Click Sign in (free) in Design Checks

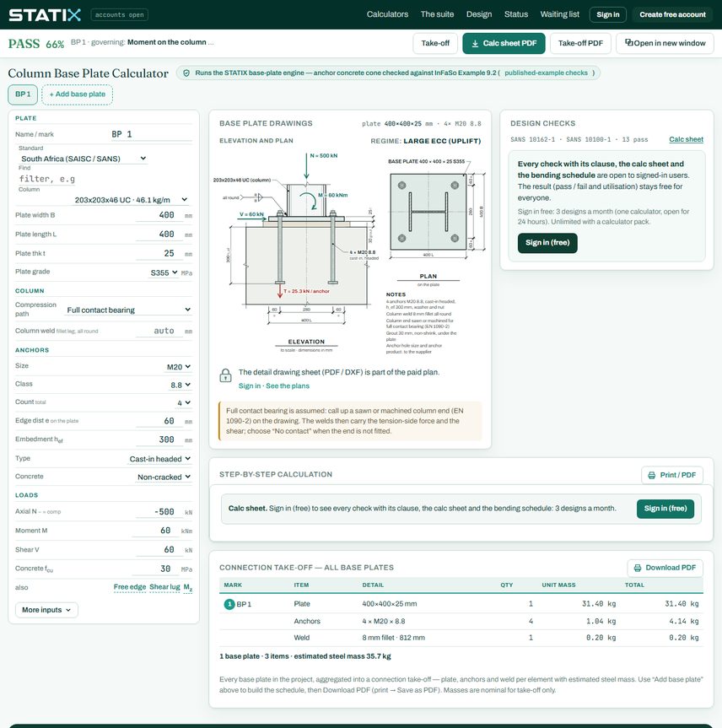pos(547,243)
